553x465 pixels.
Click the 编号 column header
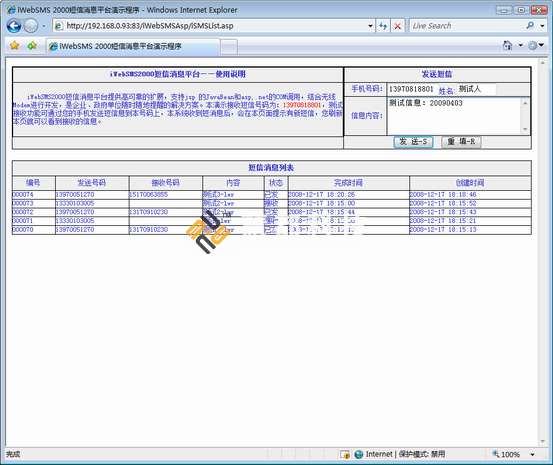click(x=33, y=183)
